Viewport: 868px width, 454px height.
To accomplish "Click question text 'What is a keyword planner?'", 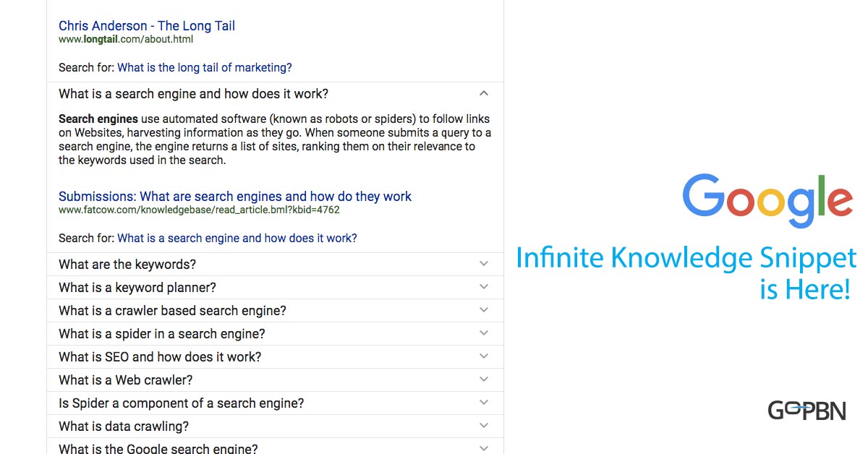I will [137, 288].
